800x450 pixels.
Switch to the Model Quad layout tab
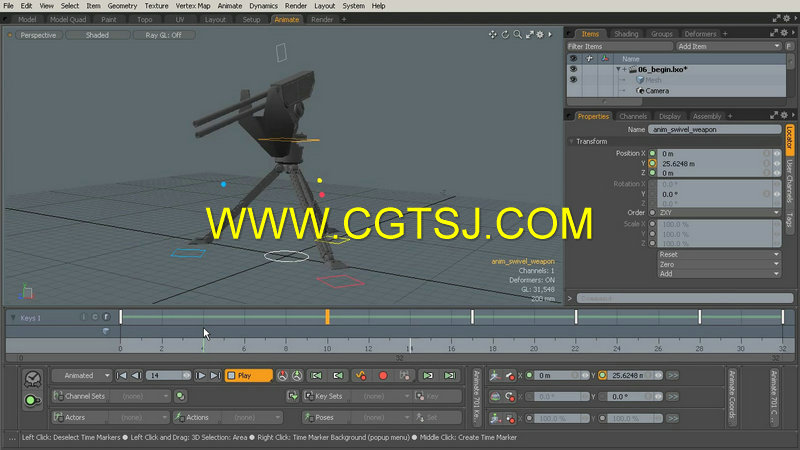[x=68, y=19]
